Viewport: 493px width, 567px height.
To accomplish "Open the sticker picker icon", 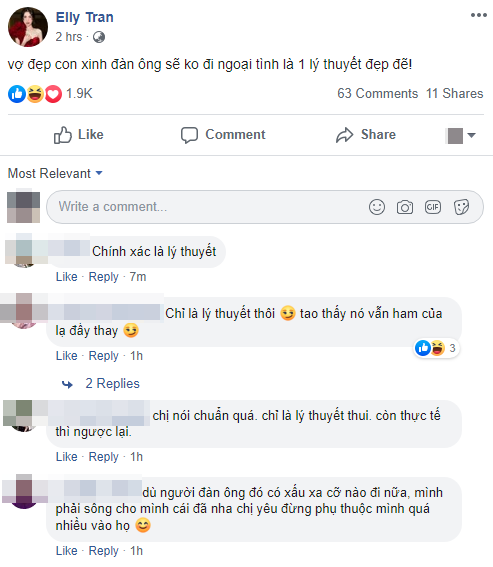I will [x=461, y=207].
